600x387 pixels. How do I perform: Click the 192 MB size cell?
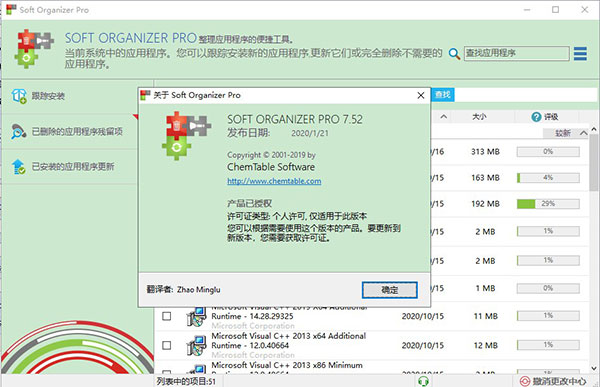[x=485, y=204]
